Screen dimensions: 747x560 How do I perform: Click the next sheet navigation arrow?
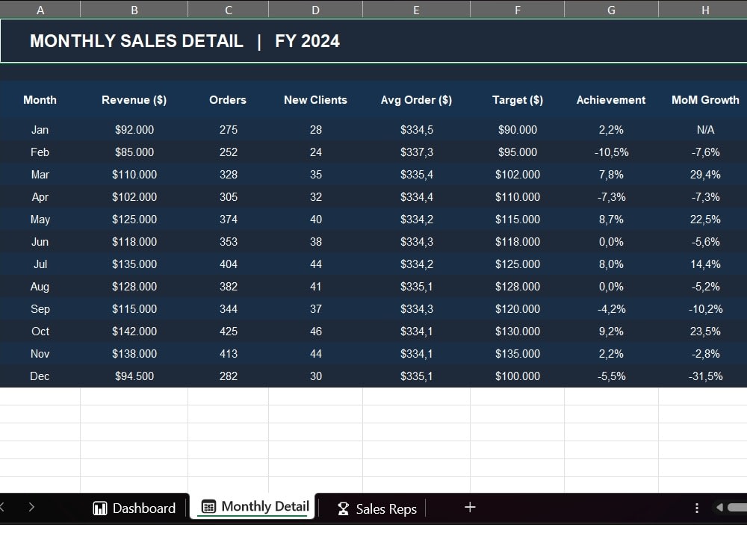point(31,507)
